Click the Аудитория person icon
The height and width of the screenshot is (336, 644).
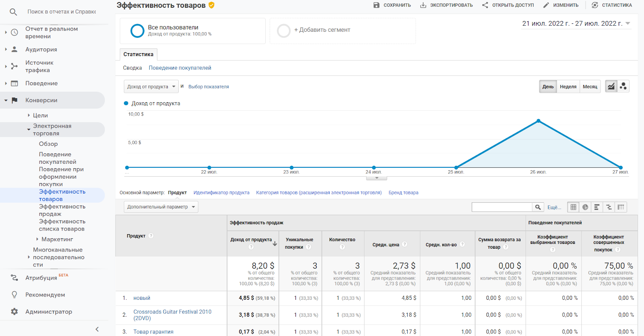[14, 49]
